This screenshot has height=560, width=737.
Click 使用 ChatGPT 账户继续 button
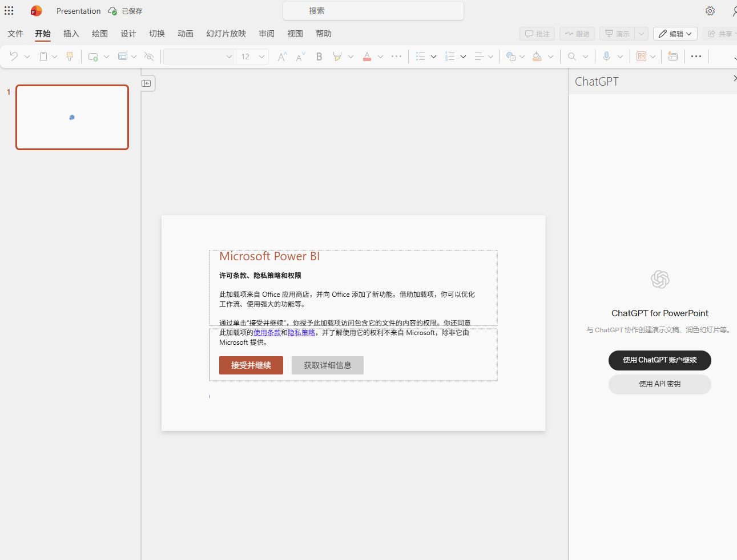[660, 360]
